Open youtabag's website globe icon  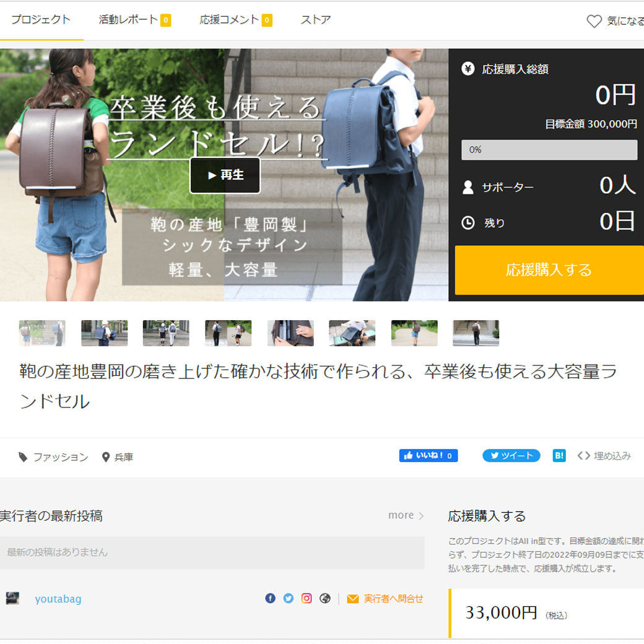(x=325, y=598)
